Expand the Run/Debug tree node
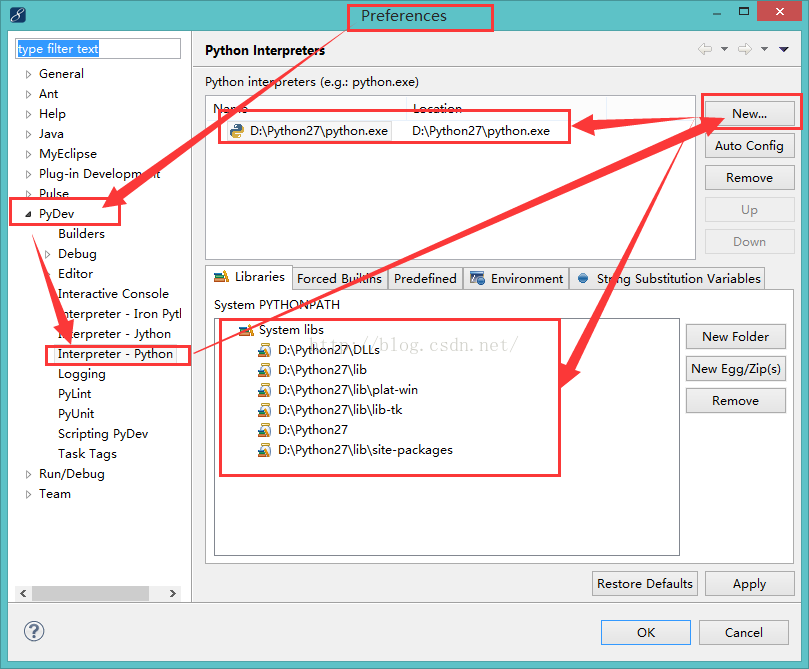The height and width of the screenshot is (669, 809). click(x=28, y=474)
